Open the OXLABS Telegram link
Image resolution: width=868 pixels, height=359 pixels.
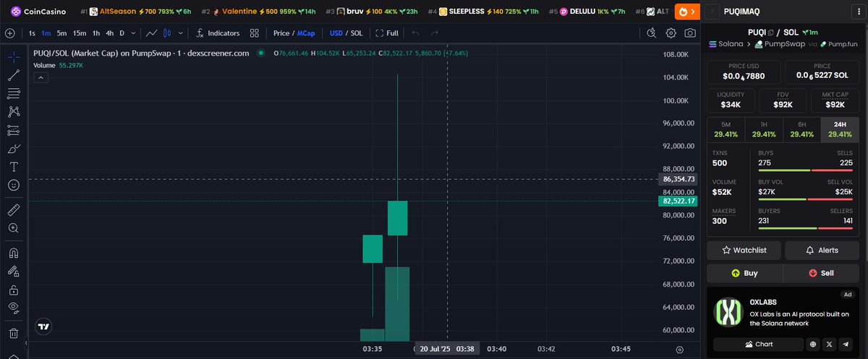click(x=846, y=345)
